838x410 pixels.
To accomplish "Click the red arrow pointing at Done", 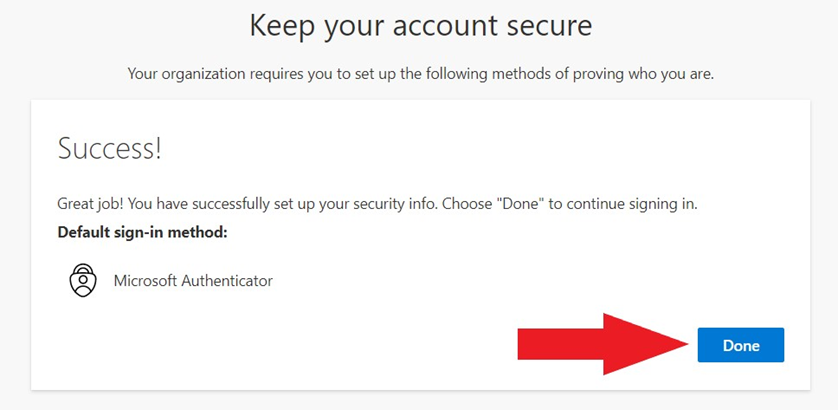I will click(603, 345).
